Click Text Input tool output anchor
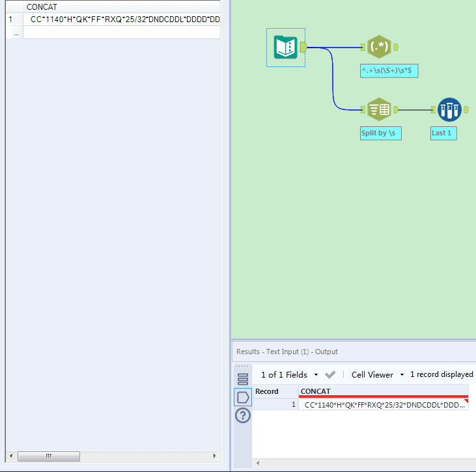 point(303,47)
